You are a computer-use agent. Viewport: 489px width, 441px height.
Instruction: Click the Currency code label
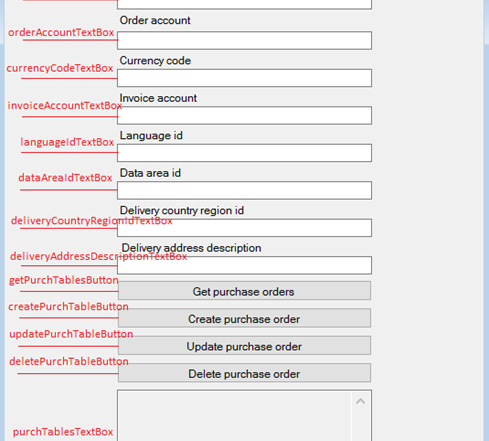[155, 61]
